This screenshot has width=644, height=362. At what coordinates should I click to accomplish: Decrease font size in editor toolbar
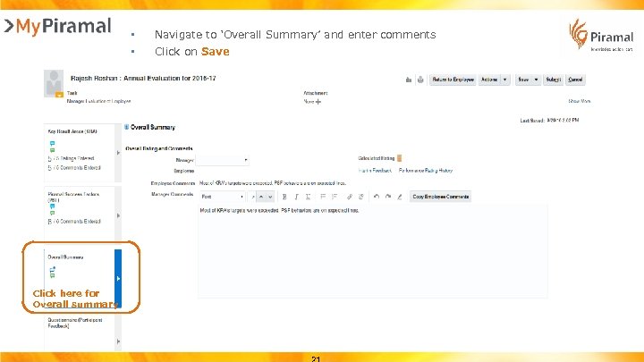point(270,197)
